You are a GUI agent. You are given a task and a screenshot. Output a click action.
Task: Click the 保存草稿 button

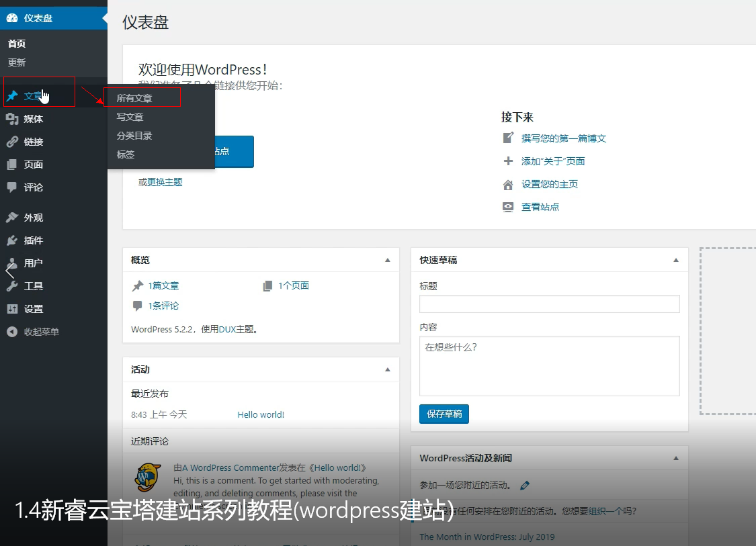tap(444, 414)
